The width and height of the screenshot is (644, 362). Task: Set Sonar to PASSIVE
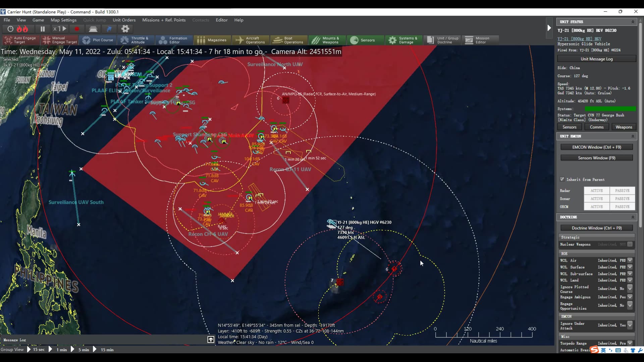tap(622, 199)
